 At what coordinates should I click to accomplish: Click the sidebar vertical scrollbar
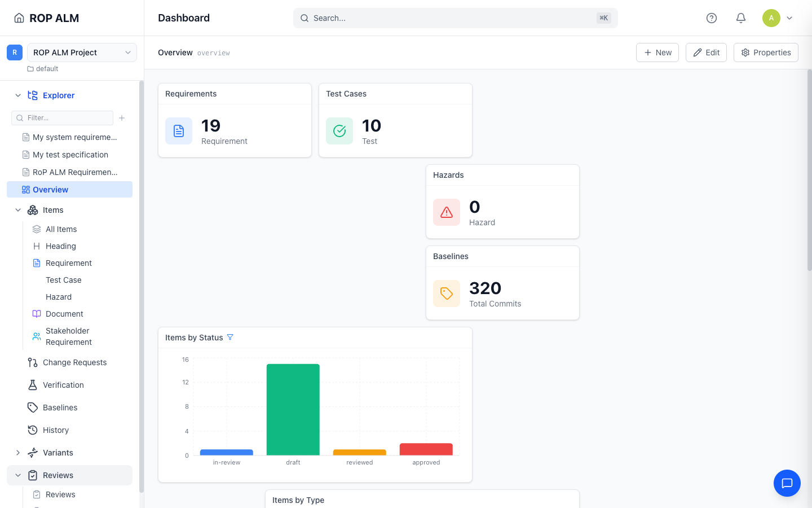coord(142,287)
